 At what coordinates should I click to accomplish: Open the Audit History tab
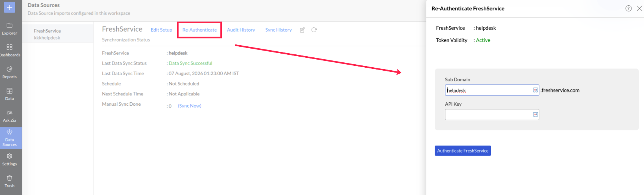[241, 30]
